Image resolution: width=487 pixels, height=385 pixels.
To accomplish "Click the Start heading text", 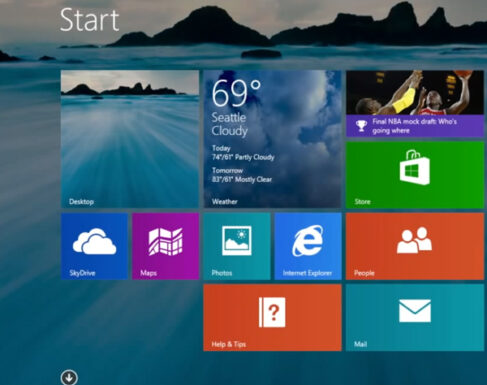I will 89,20.
